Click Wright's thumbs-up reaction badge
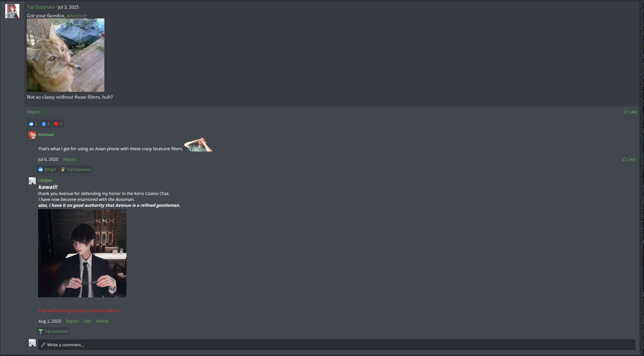Screen dimensions: 644x356 pos(48,170)
